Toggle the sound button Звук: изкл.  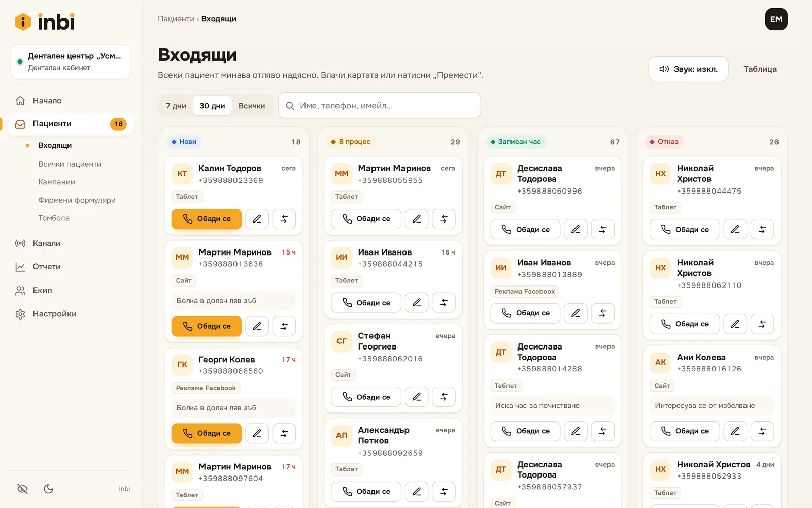click(688, 69)
